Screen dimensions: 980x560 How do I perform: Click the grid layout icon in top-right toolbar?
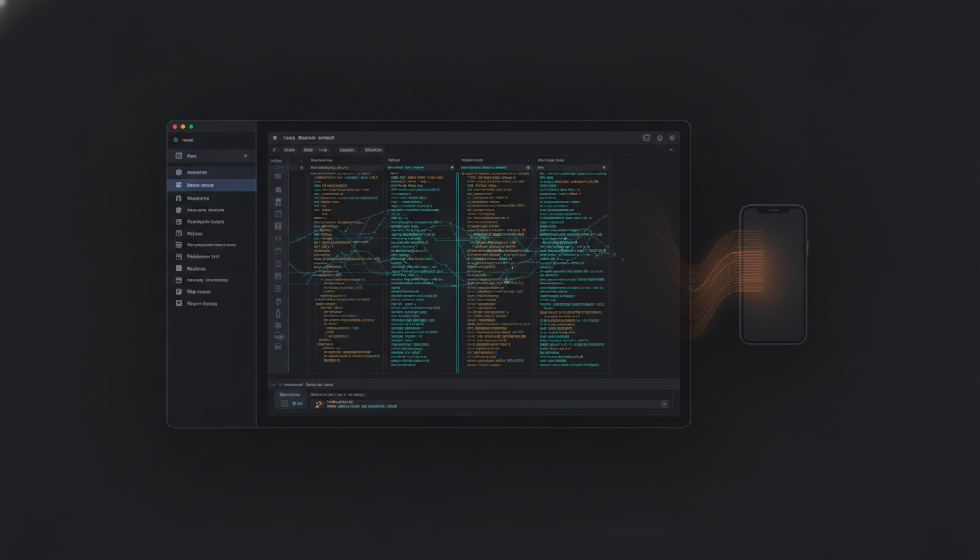click(646, 138)
